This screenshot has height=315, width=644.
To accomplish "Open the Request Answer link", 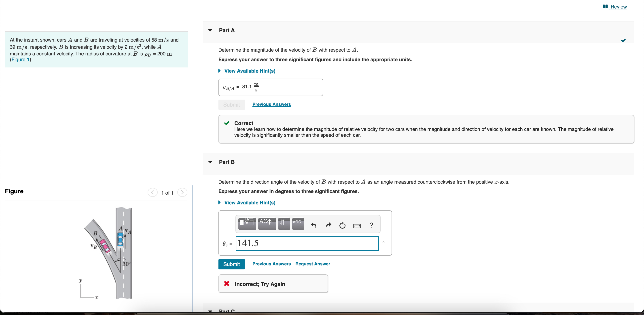I will coord(312,264).
